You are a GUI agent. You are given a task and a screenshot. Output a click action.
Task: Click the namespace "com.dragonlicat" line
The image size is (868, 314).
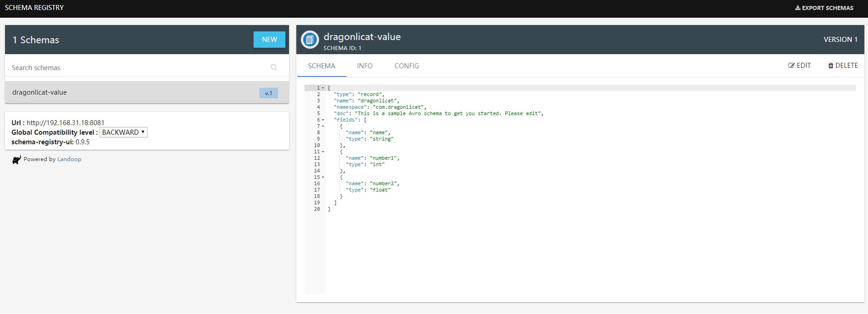[380, 107]
